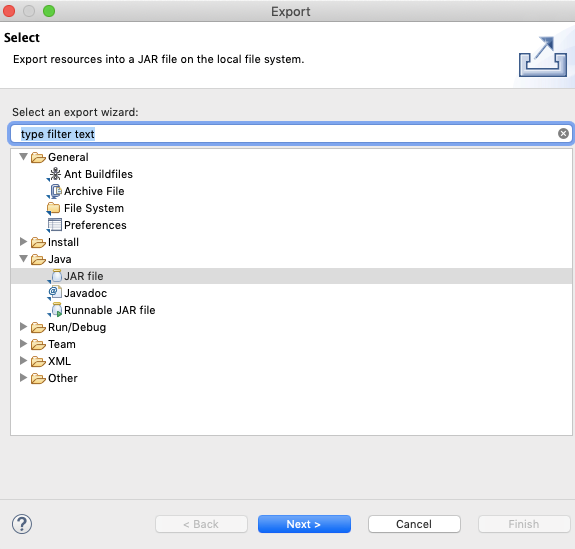Pick the Preferences export icon

pyautogui.click(x=54, y=225)
